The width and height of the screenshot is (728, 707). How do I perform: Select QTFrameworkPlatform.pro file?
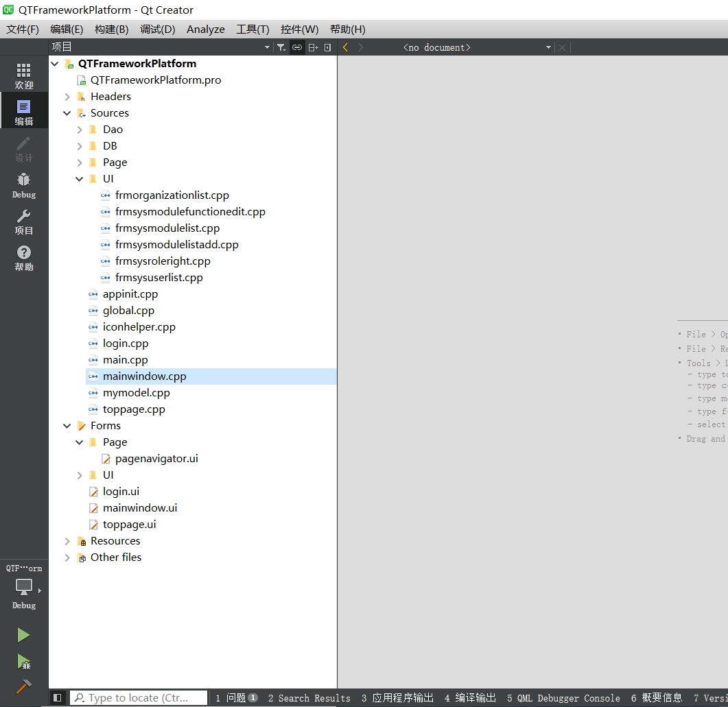156,80
